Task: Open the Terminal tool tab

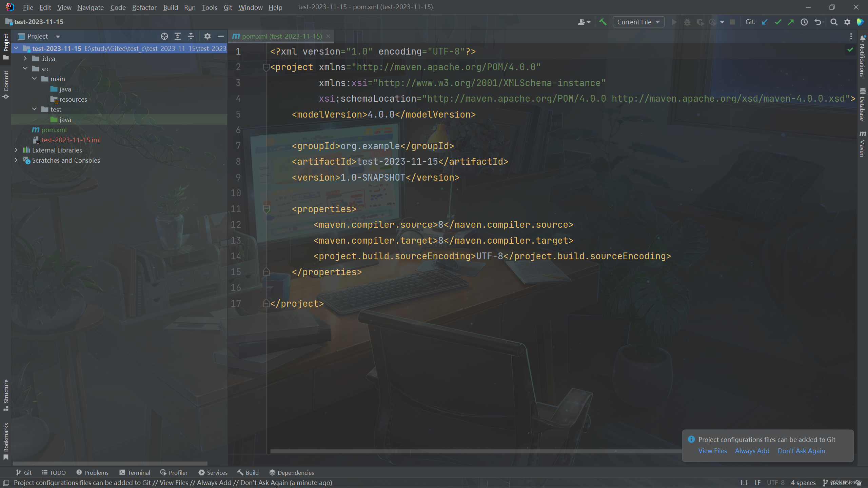Action: pyautogui.click(x=135, y=472)
